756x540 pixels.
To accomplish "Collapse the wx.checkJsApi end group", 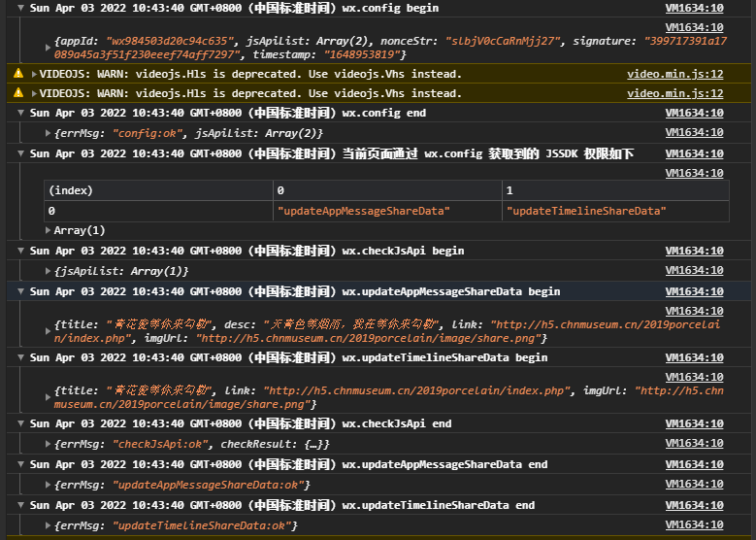I will (20, 423).
